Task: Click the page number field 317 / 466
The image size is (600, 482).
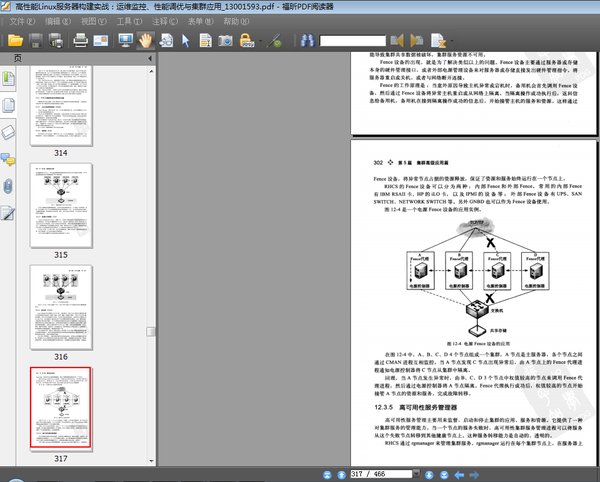Action: point(382,474)
